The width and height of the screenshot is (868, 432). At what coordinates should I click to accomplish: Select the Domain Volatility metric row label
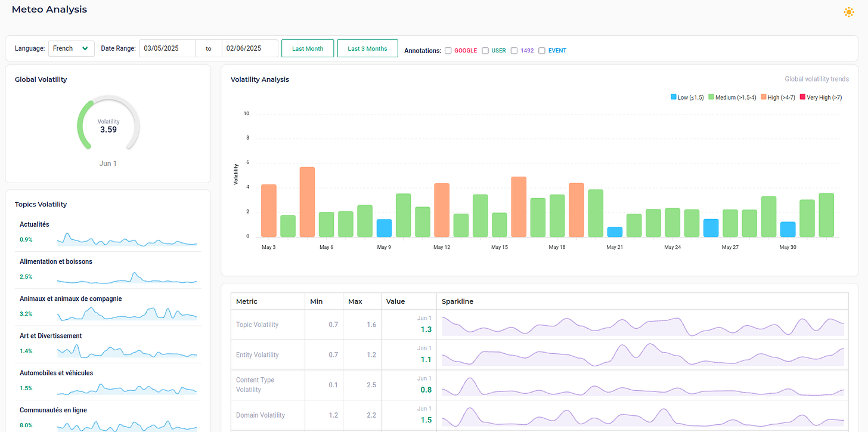click(x=261, y=415)
